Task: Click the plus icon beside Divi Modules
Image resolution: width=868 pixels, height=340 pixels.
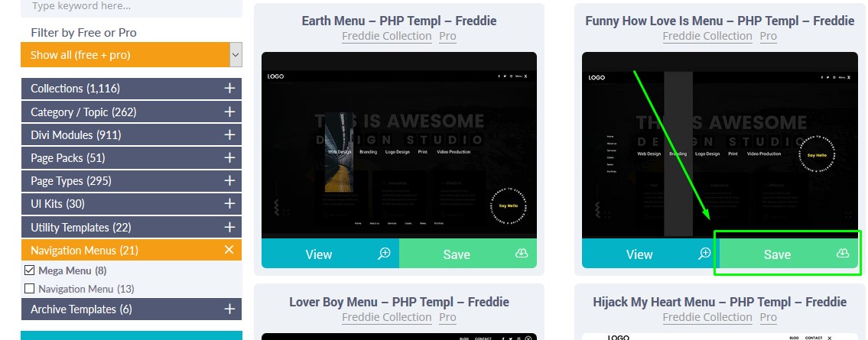Action: click(x=229, y=135)
